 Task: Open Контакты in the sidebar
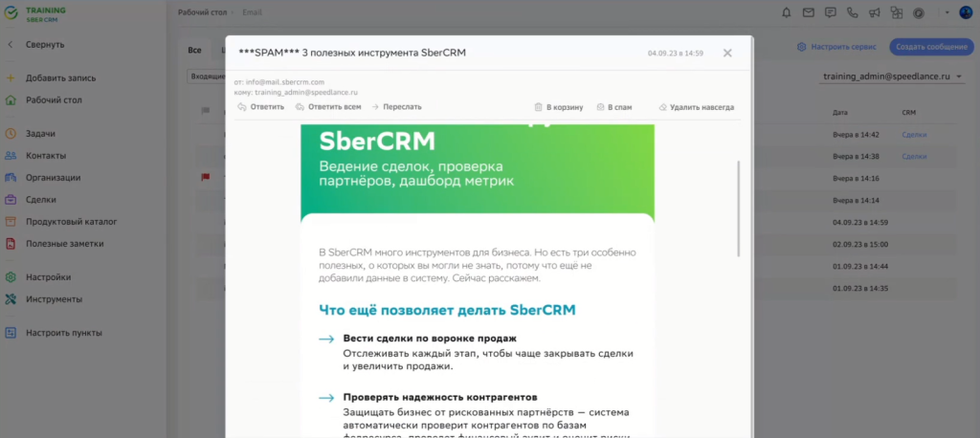coord(45,155)
